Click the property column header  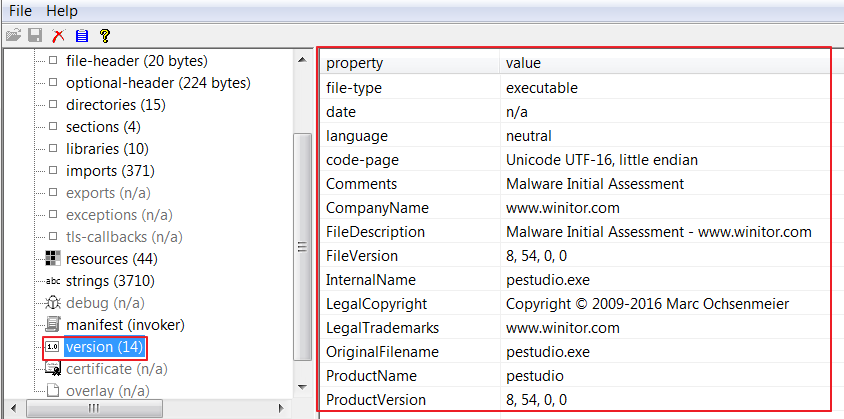coord(410,63)
